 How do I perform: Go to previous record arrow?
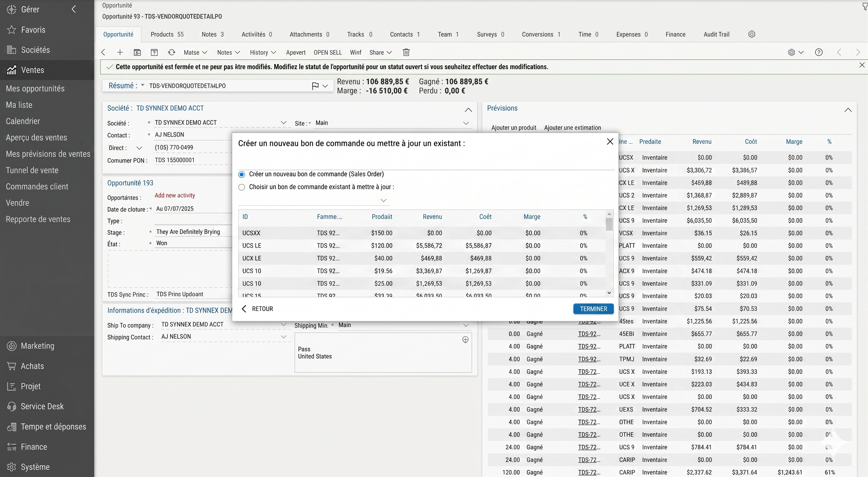coord(839,52)
